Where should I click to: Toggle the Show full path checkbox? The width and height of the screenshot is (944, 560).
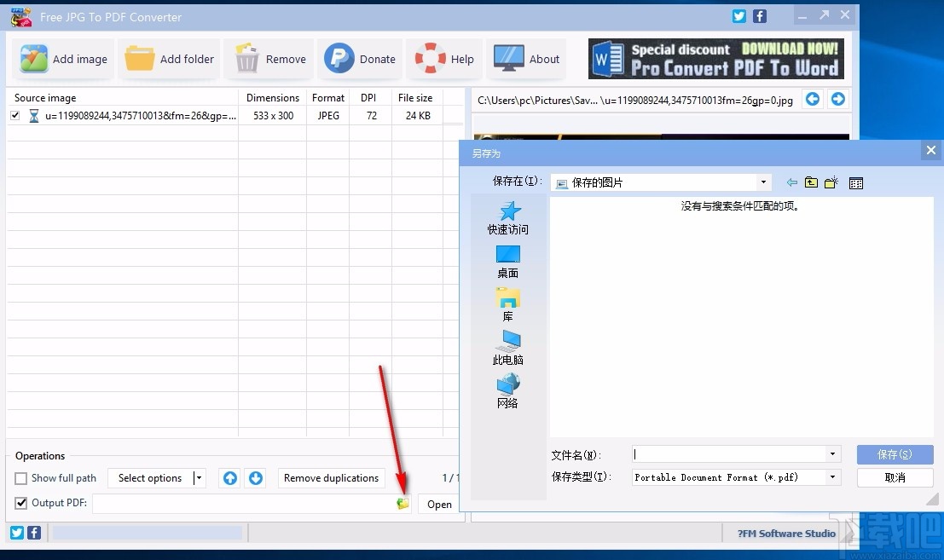pos(20,478)
